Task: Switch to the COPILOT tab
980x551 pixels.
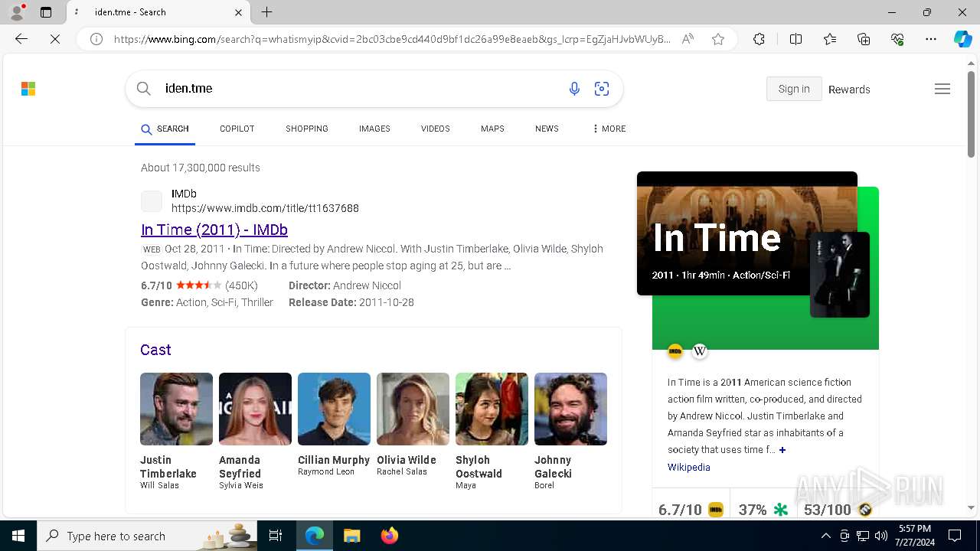Action: click(237, 129)
